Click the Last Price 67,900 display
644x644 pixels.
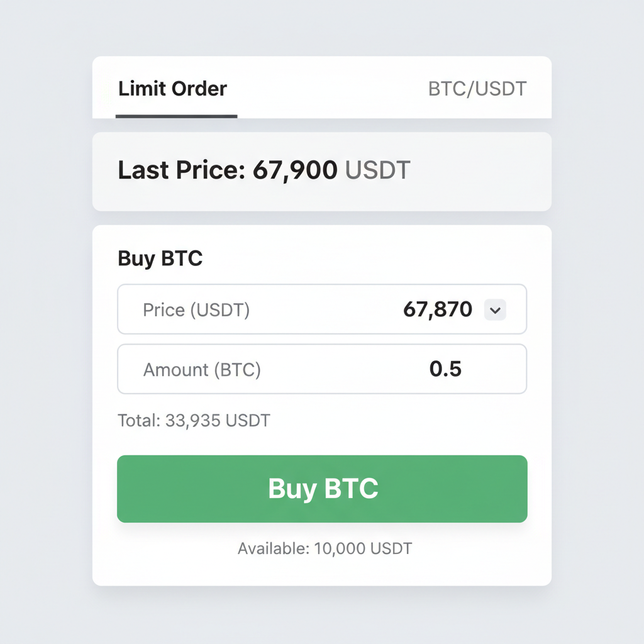coord(264,170)
